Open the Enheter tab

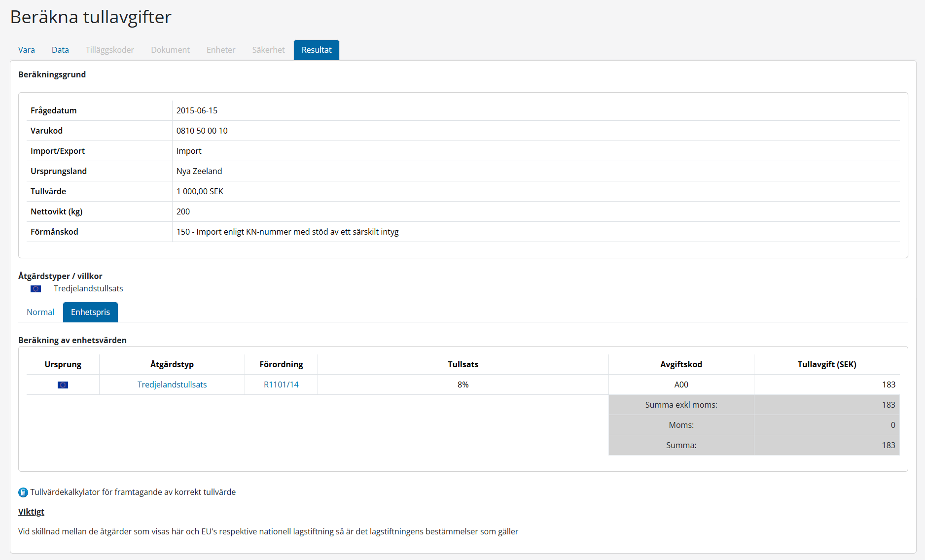tap(220, 50)
